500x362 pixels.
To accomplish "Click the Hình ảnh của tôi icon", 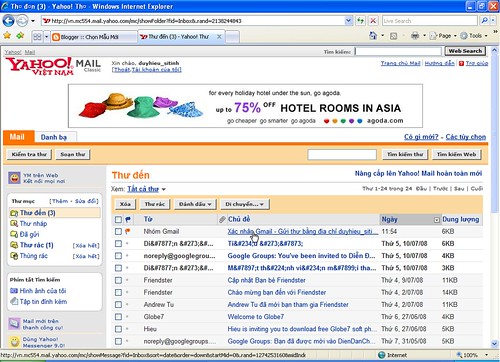I will point(14,291).
